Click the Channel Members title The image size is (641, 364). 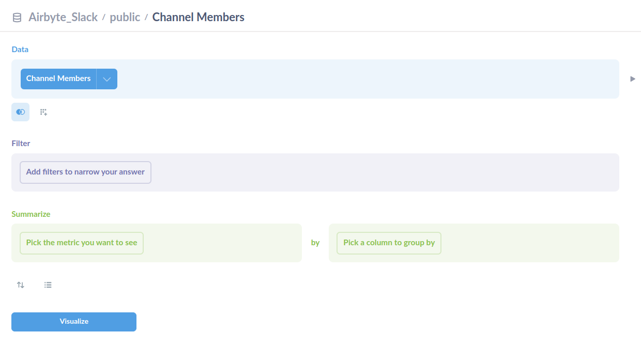(x=199, y=17)
